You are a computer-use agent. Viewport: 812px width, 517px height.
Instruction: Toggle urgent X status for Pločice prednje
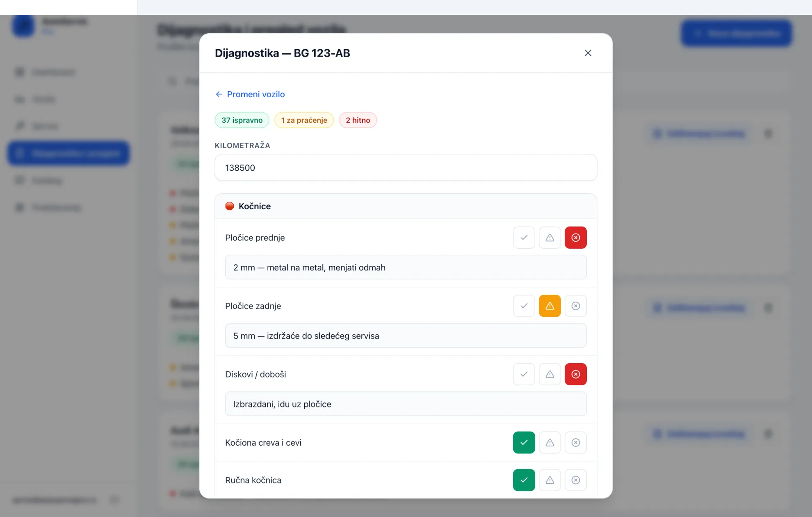point(575,238)
